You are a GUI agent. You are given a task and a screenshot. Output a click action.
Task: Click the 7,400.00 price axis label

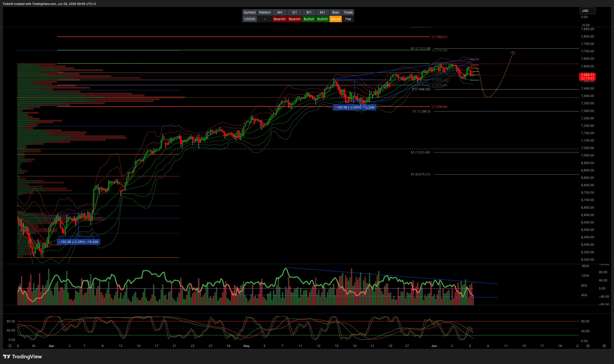coord(588,96)
